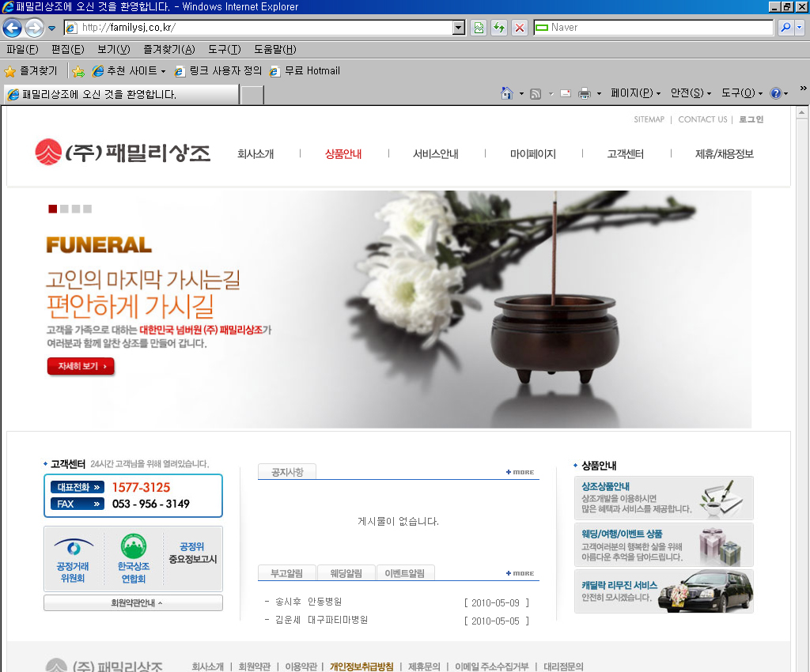Click the Print icon
Image resolution: width=810 pixels, height=672 pixels.
585,93
